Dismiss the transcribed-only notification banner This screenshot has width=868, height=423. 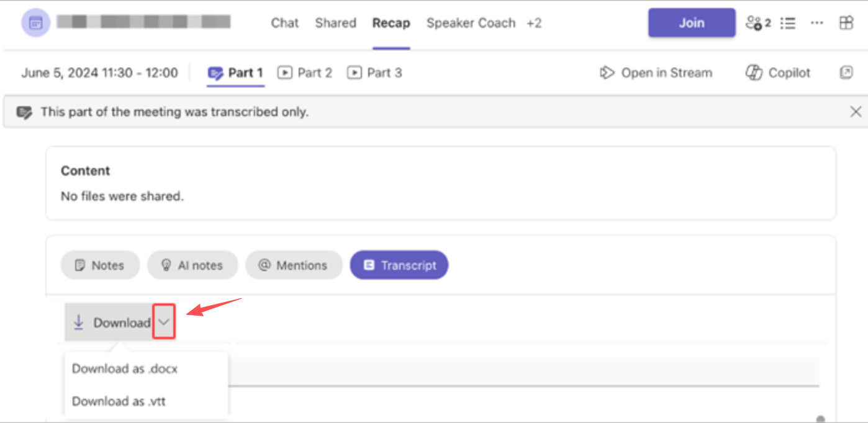click(856, 112)
